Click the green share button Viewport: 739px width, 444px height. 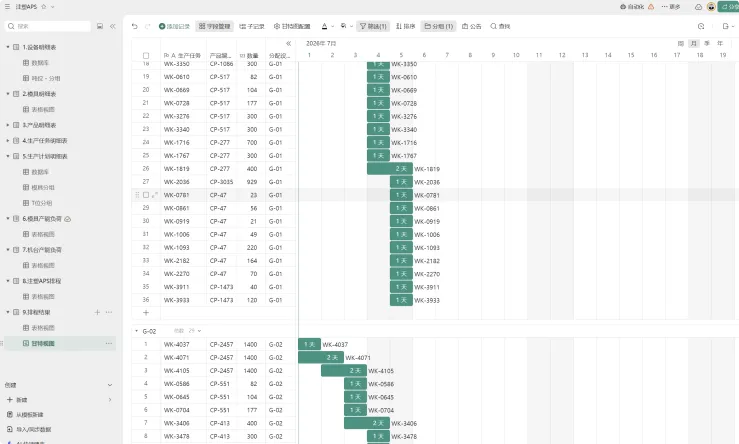coord(729,7)
